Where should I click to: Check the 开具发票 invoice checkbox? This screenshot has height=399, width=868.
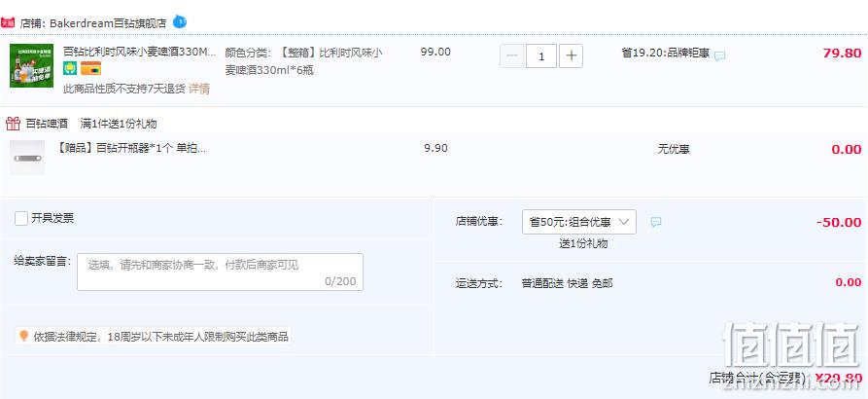pos(21,218)
